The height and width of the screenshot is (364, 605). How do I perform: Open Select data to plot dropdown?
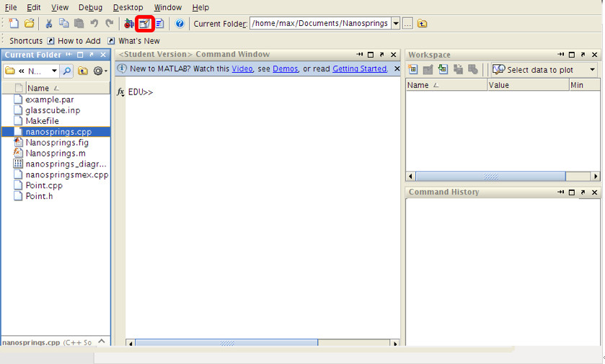point(592,70)
